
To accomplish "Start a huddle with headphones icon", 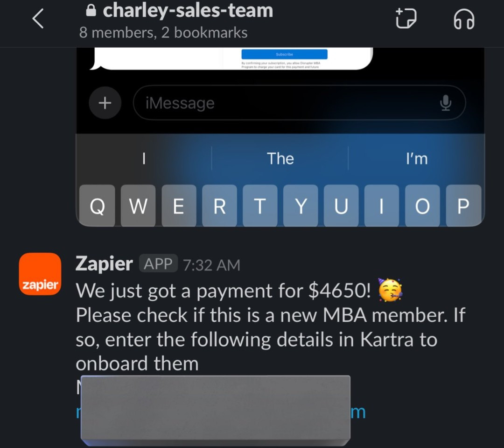I will [464, 19].
